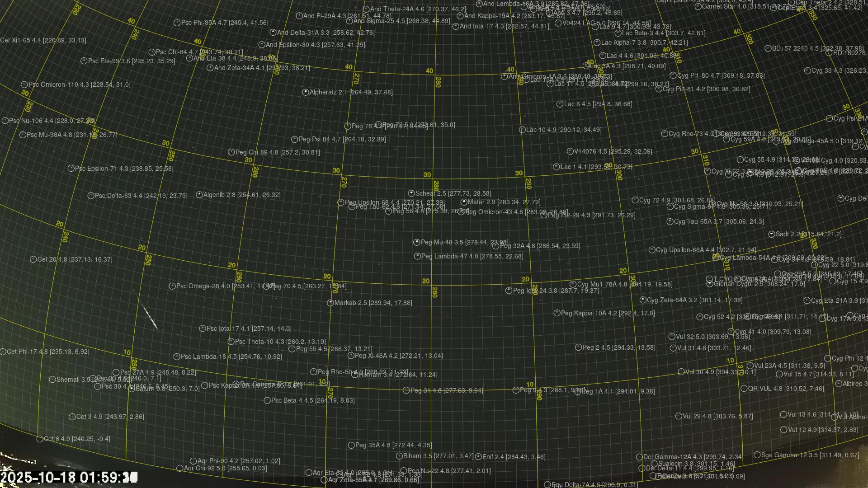Click the Markab star marker circle
This screenshot has height=488, width=868.
coord(330,303)
